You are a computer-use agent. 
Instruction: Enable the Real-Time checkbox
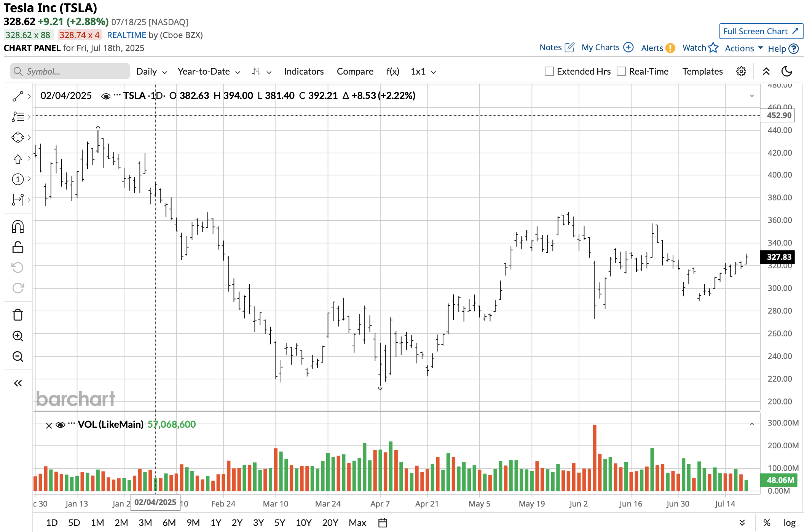point(621,71)
